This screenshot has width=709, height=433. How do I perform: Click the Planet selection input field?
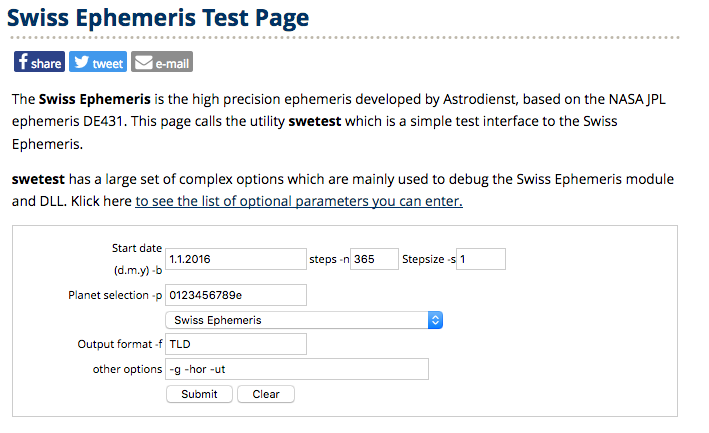pyautogui.click(x=235, y=295)
